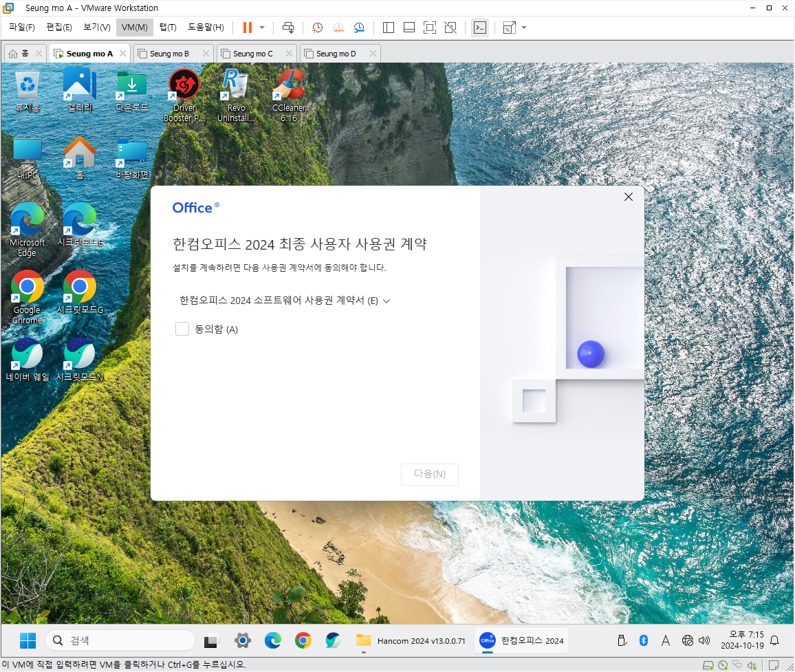This screenshot has width=795, height=672.
Task: Select the 갤러리 desktop icon
Action: coord(80,91)
